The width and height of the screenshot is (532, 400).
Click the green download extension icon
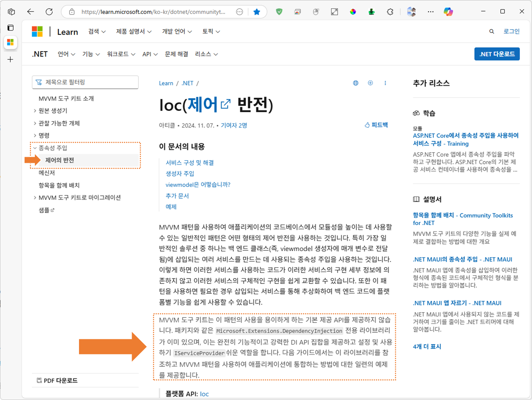(x=372, y=12)
